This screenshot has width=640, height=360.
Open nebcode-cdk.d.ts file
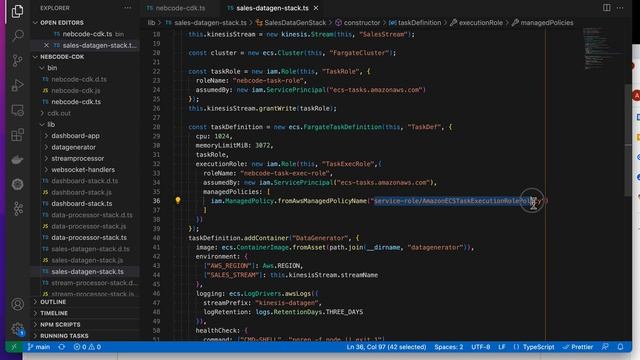click(79, 79)
